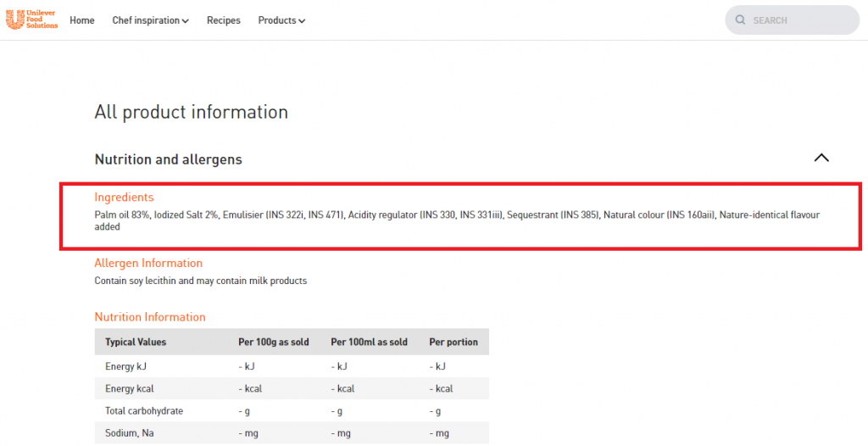Screen dimensions: 868x446
Task: Open the Products menu
Action: [x=281, y=20]
